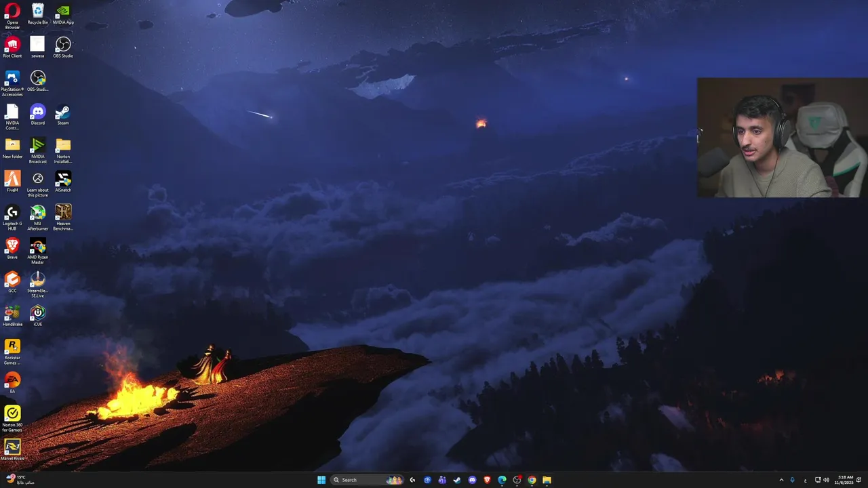Switch the input language indicator
Screen dimensions: 868x488
click(806, 481)
